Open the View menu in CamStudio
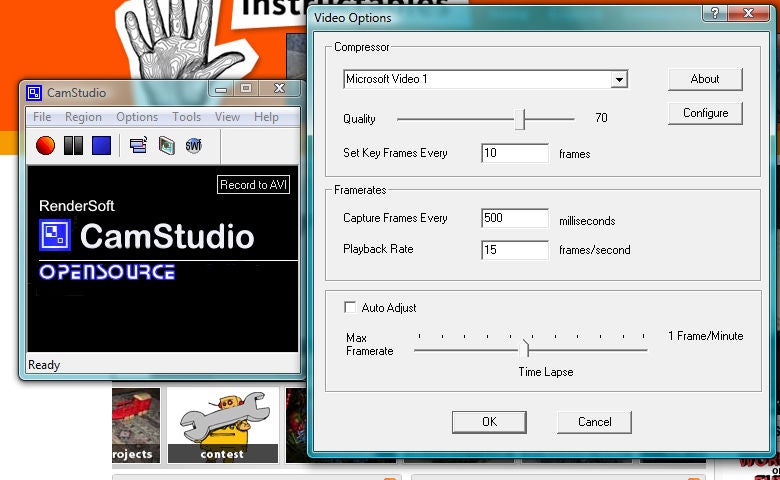The height and width of the screenshot is (480, 780). [227, 117]
